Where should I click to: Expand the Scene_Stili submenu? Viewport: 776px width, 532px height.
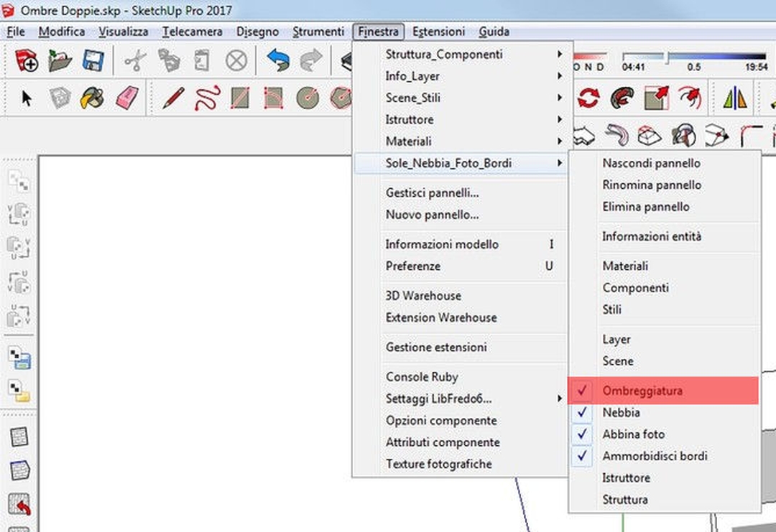click(461, 98)
